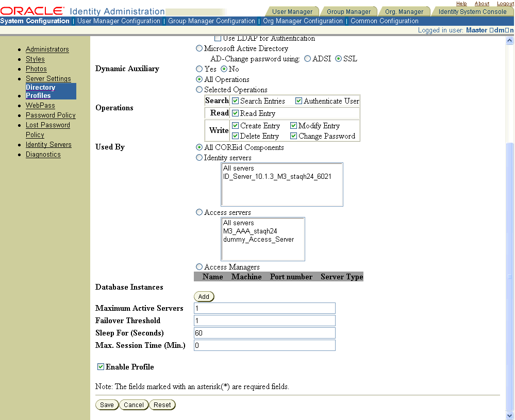
Task: Toggle Modify Entry checkbox
Action: [x=294, y=125]
